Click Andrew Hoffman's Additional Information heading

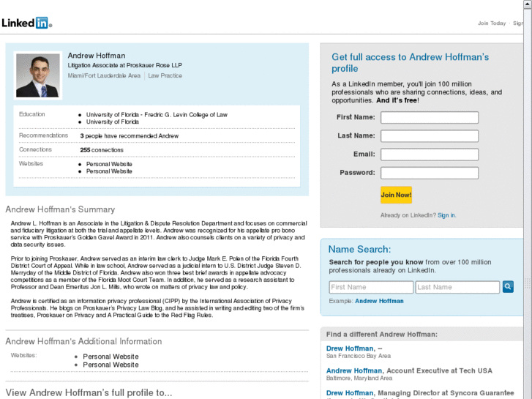click(83, 341)
